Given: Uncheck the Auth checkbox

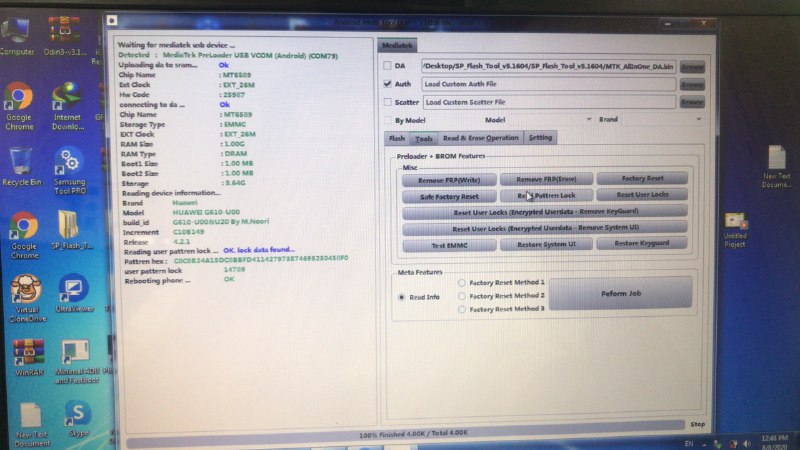Looking at the screenshot, I should tap(387, 84).
